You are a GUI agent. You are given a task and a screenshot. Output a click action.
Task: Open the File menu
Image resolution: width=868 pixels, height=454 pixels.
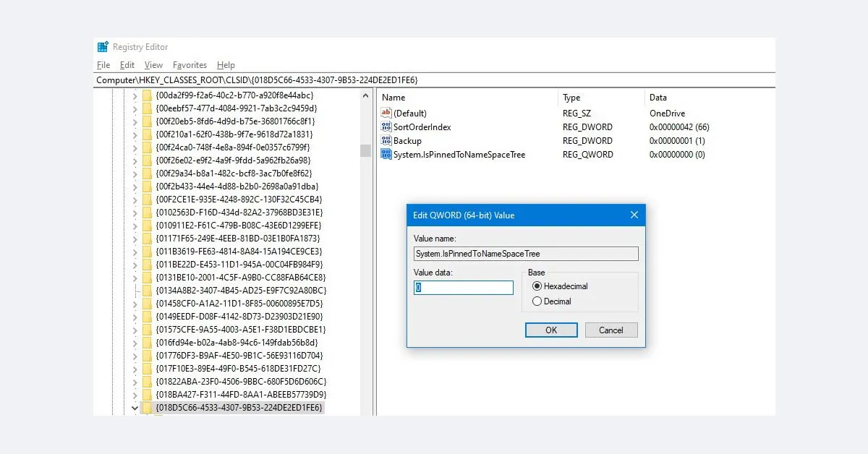tap(103, 65)
